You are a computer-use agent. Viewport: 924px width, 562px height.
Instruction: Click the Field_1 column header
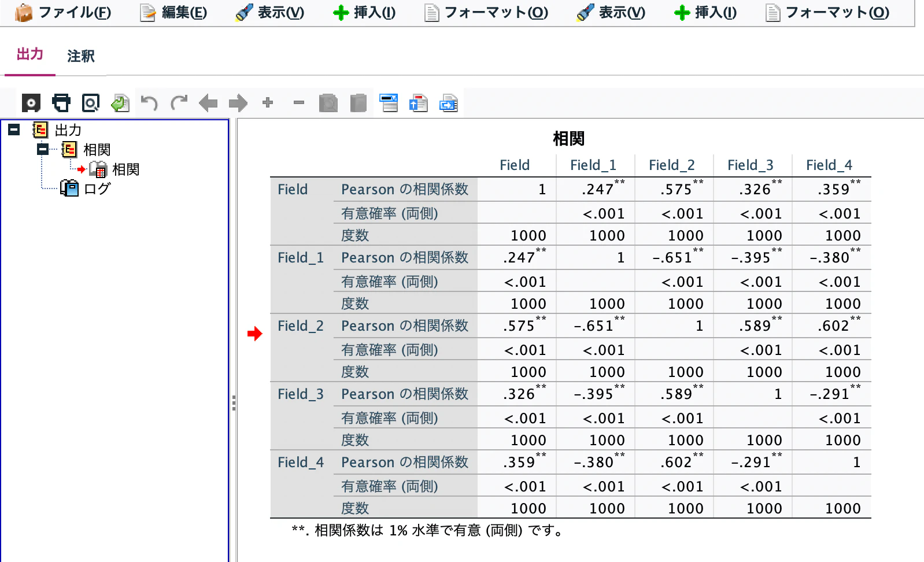pyautogui.click(x=593, y=165)
